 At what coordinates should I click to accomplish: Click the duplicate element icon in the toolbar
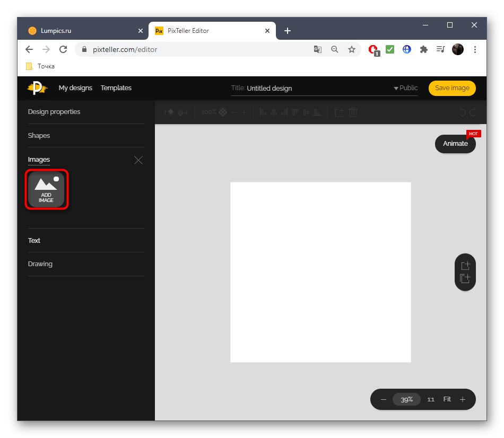pos(338,112)
